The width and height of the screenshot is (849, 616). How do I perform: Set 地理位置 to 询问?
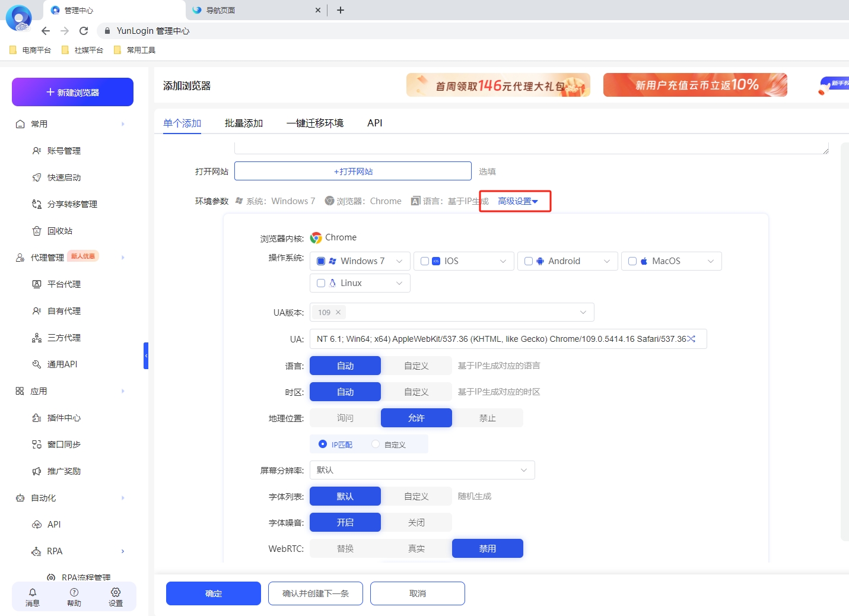pos(345,418)
